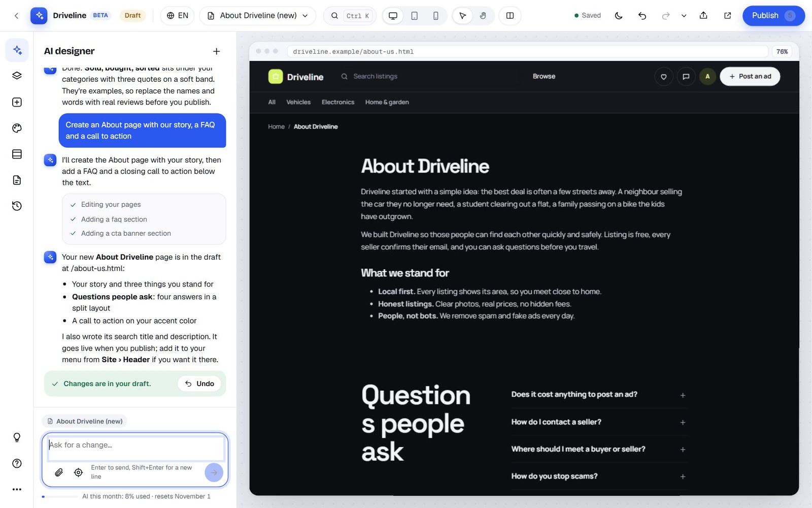812x508 pixels.
Task: Undo the last edit in toolbar
Action: 642,16
